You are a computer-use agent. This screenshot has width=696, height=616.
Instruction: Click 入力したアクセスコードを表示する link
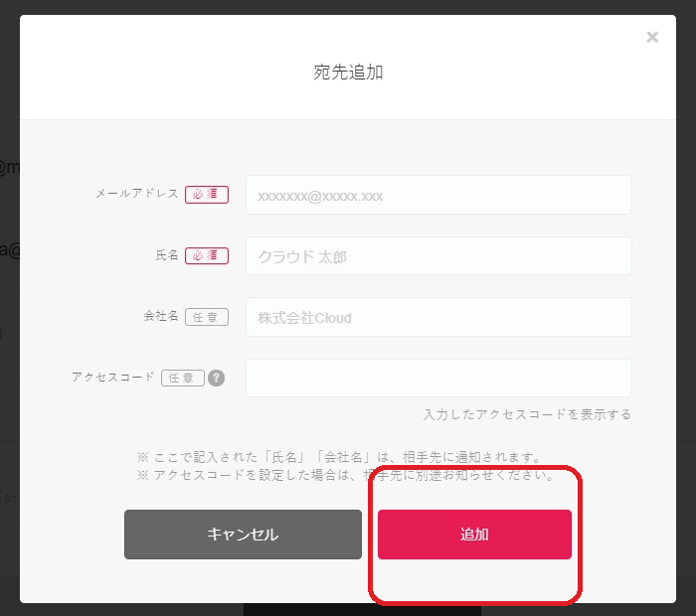tap(527, 414)
